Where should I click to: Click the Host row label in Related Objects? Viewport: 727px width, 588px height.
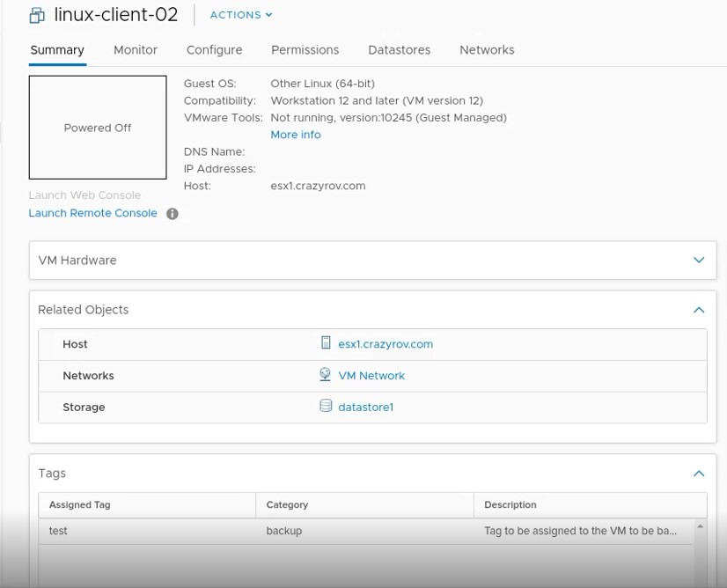coord(75,344)
